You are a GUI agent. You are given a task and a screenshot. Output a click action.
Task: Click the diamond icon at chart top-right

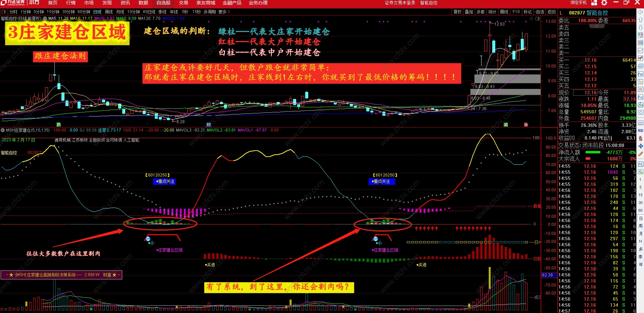tap(532, 19)
